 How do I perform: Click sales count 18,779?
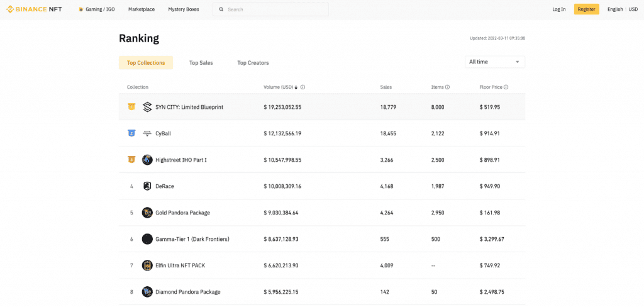click(x=388, y=107)
